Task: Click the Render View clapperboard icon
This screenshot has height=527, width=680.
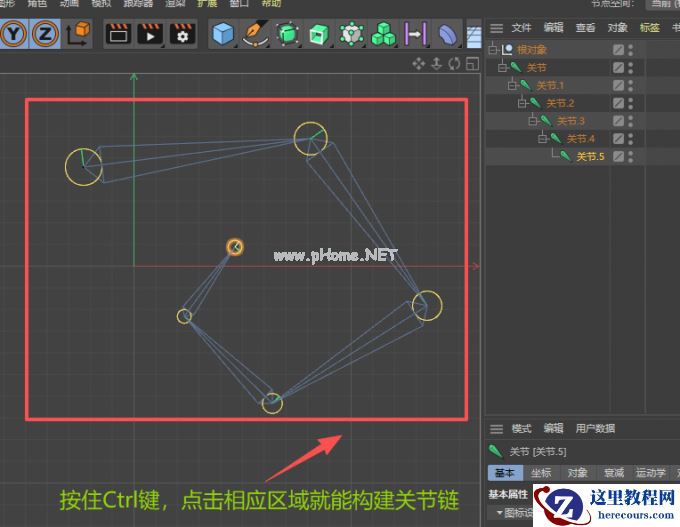Action: [x=118, y=34]
